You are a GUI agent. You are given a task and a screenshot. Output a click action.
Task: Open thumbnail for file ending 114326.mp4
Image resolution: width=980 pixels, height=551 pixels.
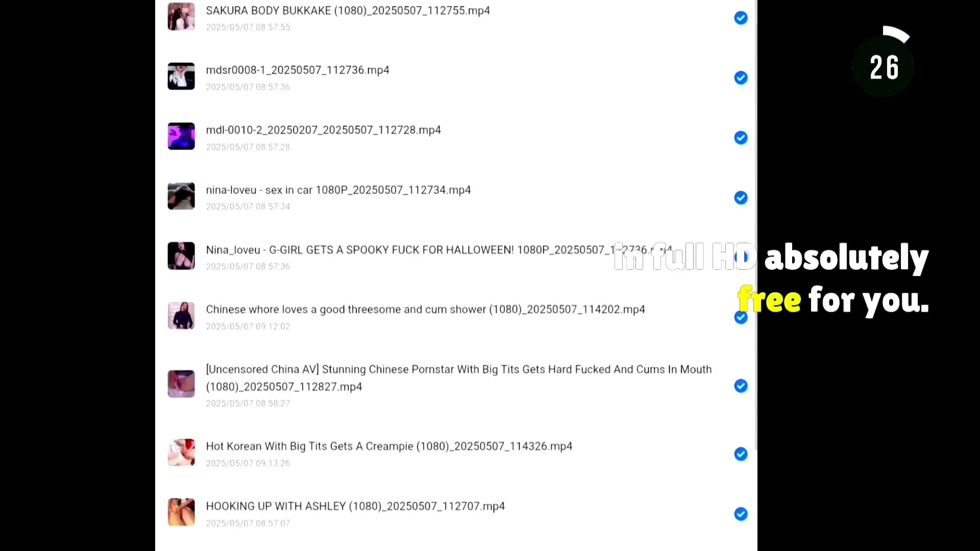click(x=181, y=453)
